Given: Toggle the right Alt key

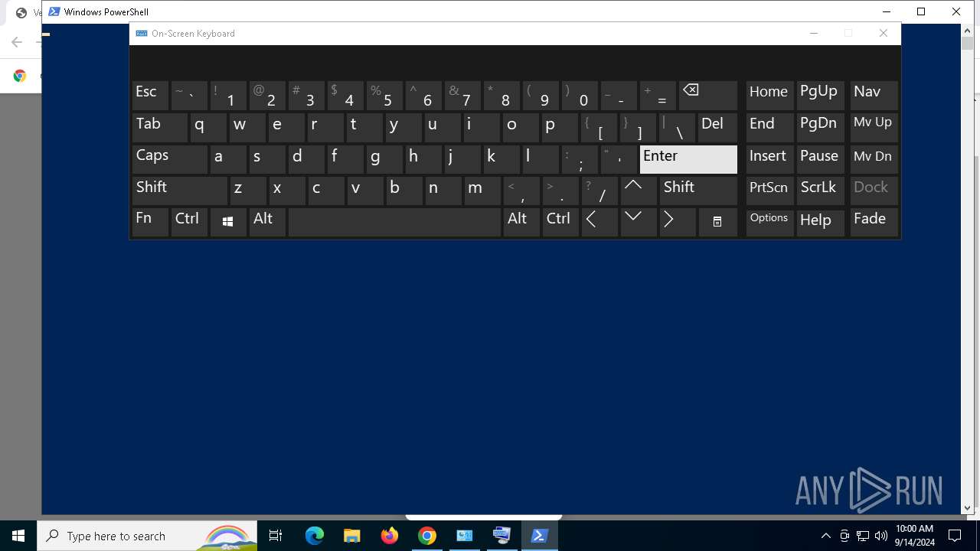Looking at the screenshot, I should pyautogui.click(x=521, y=222).
